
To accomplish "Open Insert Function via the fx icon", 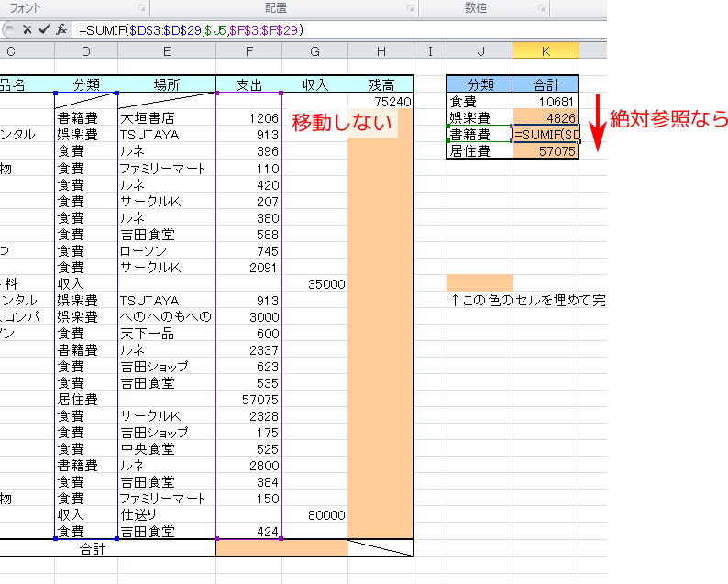I will [61, 30].
